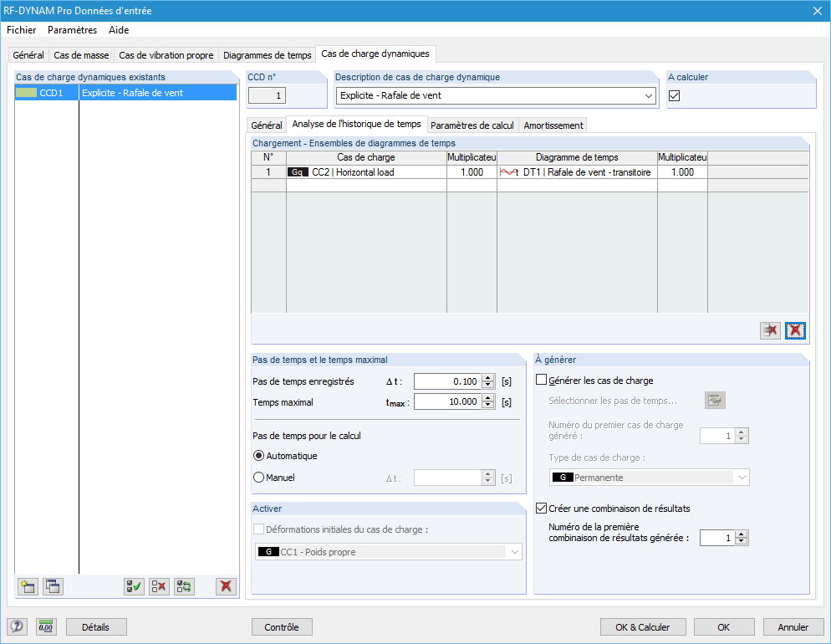This screenshot has width=831, height=644.
Task: Decrease first generated result combination number
Action: pos(742,542)
